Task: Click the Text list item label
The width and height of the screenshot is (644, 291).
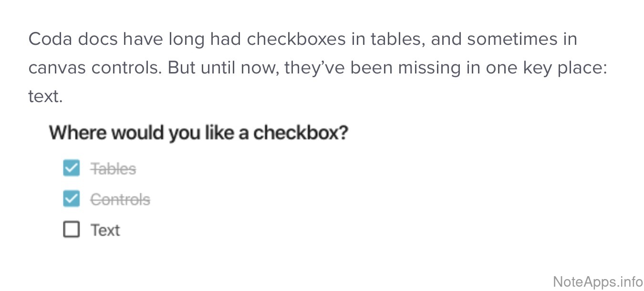Action: [105, 230]
